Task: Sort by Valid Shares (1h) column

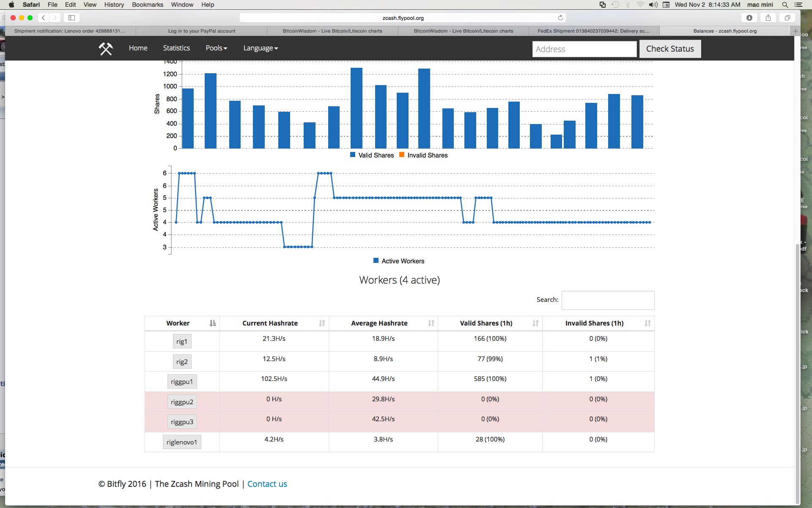Action: click(x=490, y=323)
